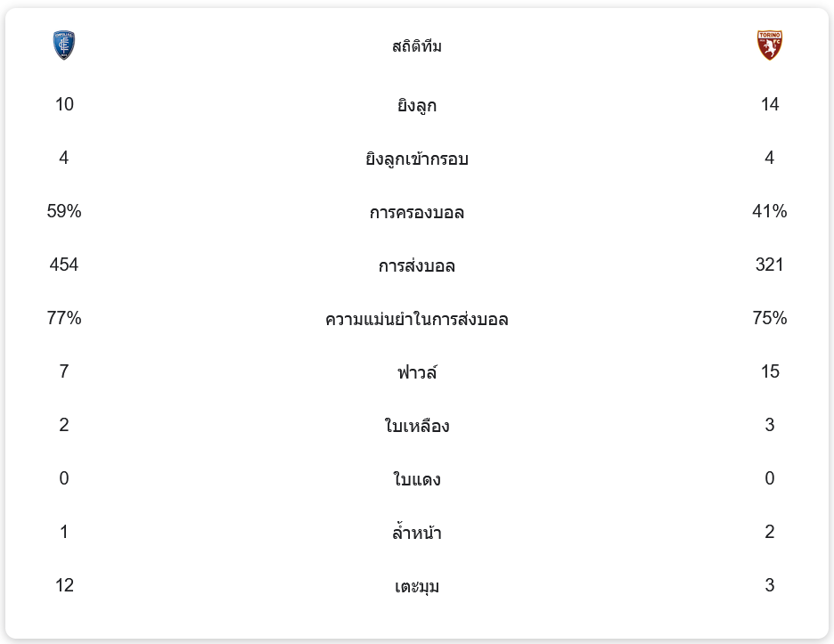The image size is (834, 644).
Task: Select the ยิงลูก stat label
Action: point(417,106)
